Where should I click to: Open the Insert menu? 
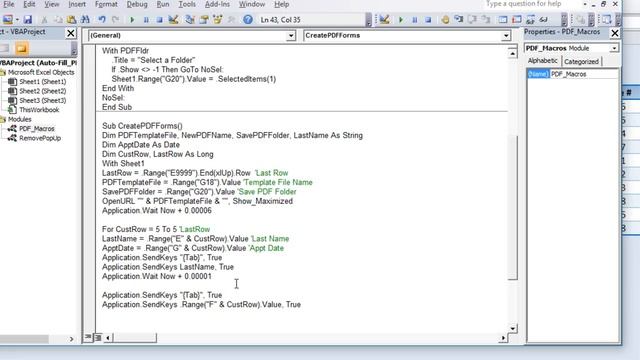(x=77, y=4)
